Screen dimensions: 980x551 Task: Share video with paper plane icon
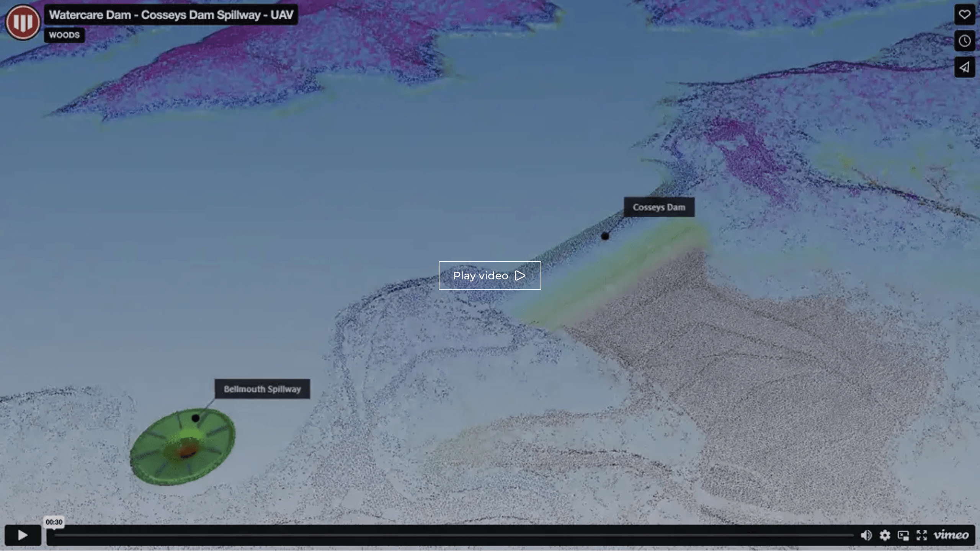pyautogui.click(x=964, y=67)
